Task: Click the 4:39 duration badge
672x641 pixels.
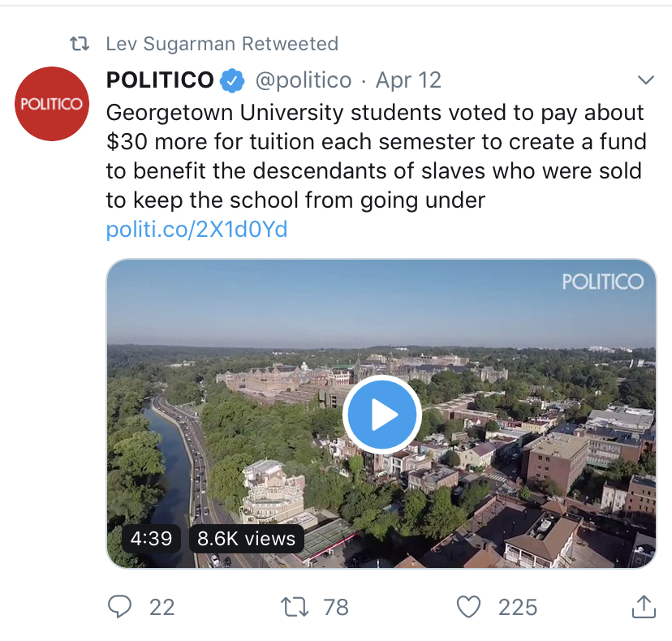Action: 151,538
